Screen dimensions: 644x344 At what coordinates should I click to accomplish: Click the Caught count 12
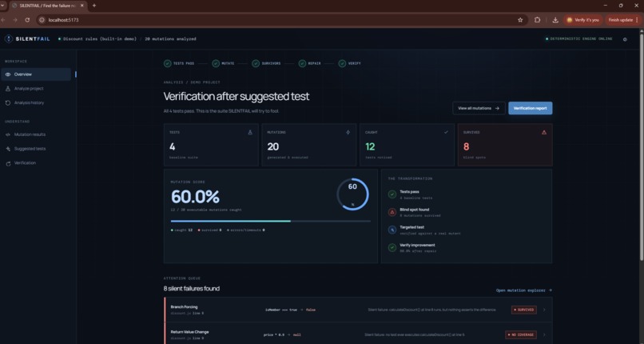[370, 146]
